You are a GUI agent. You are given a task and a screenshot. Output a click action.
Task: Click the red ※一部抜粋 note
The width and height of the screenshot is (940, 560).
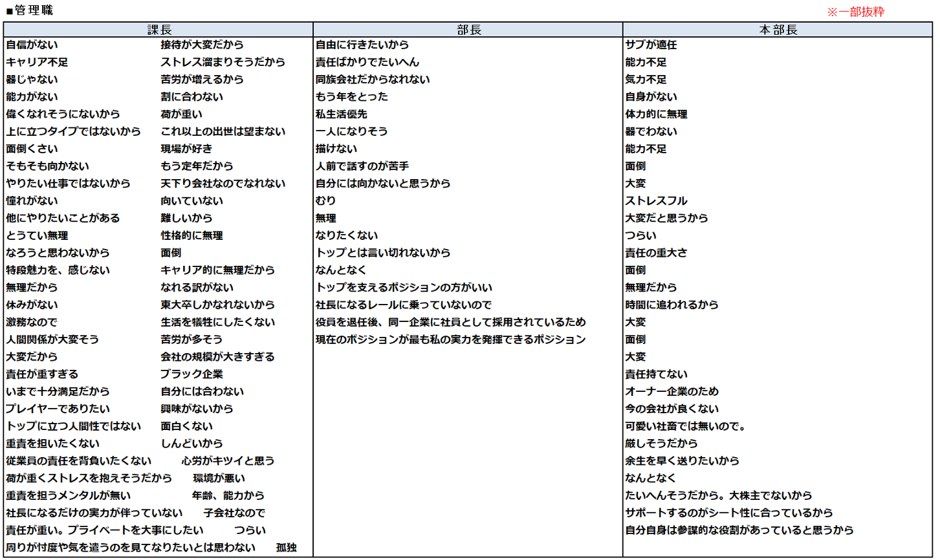coord(856,12)
